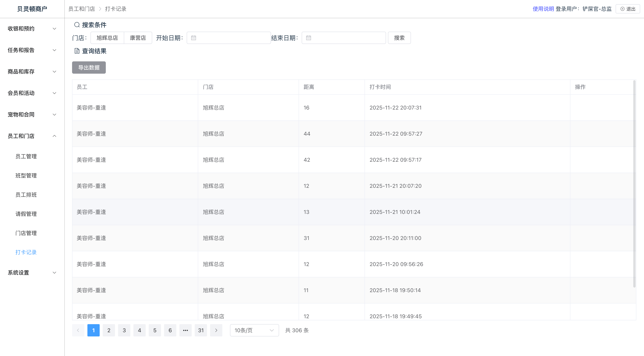Click the end date calendar icon

[x=309, y=38]
